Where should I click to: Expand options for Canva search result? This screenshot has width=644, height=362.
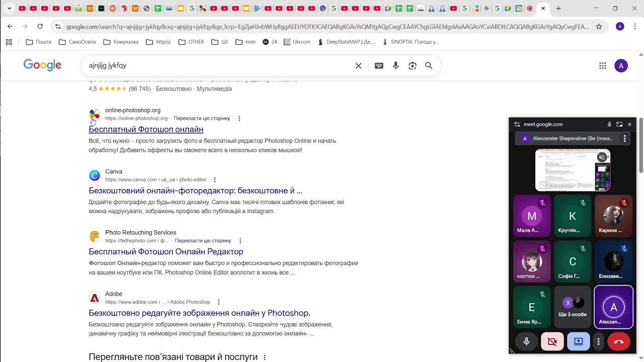(215, 180)
